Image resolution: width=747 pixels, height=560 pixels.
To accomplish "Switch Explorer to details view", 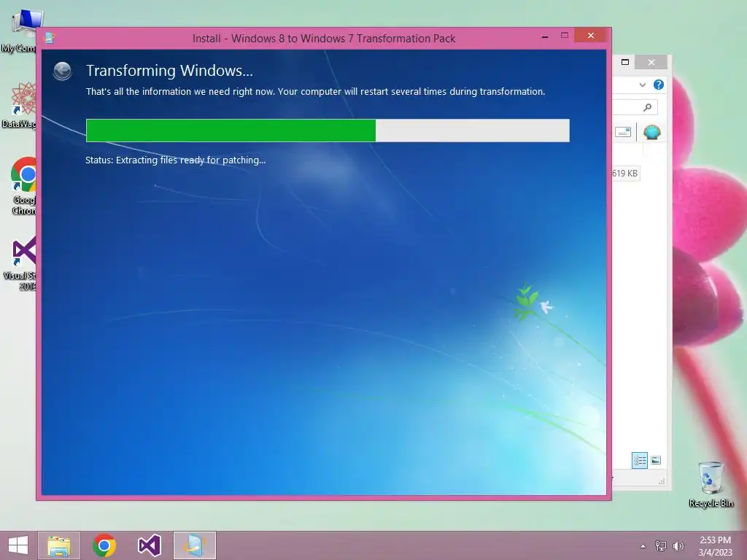I will pyautogui.click(x=639, y=461).
